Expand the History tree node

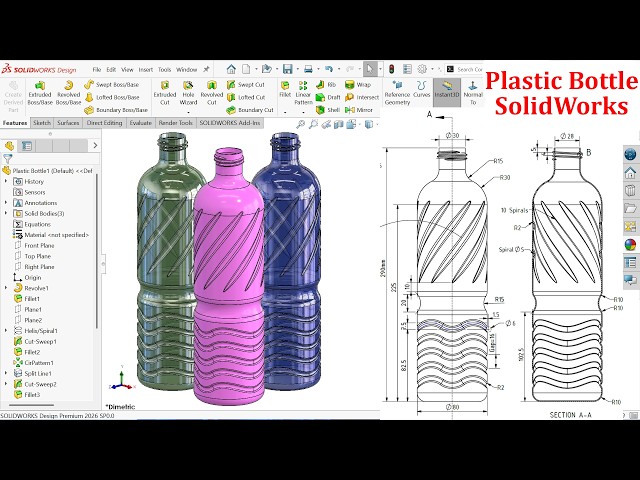coord(6,181)
